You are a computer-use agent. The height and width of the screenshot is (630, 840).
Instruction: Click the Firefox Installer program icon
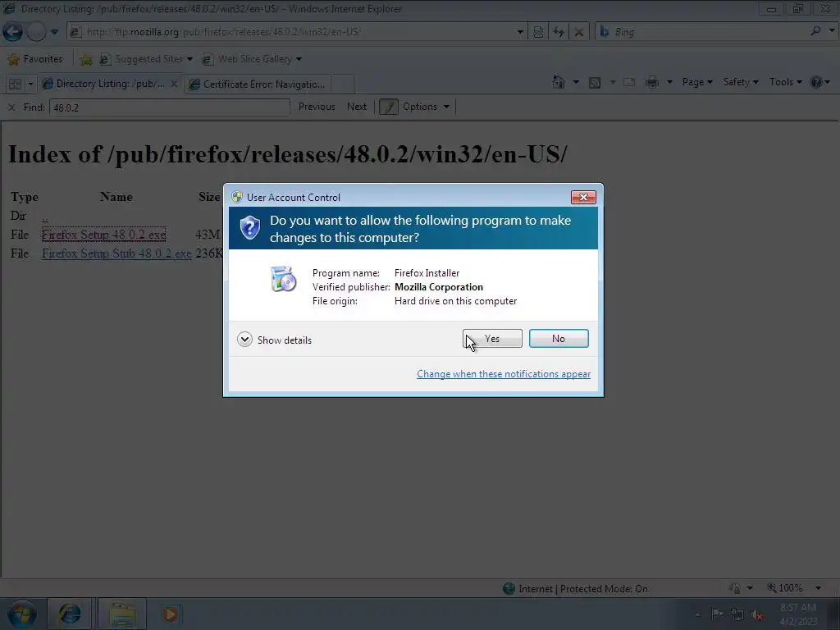283,279
